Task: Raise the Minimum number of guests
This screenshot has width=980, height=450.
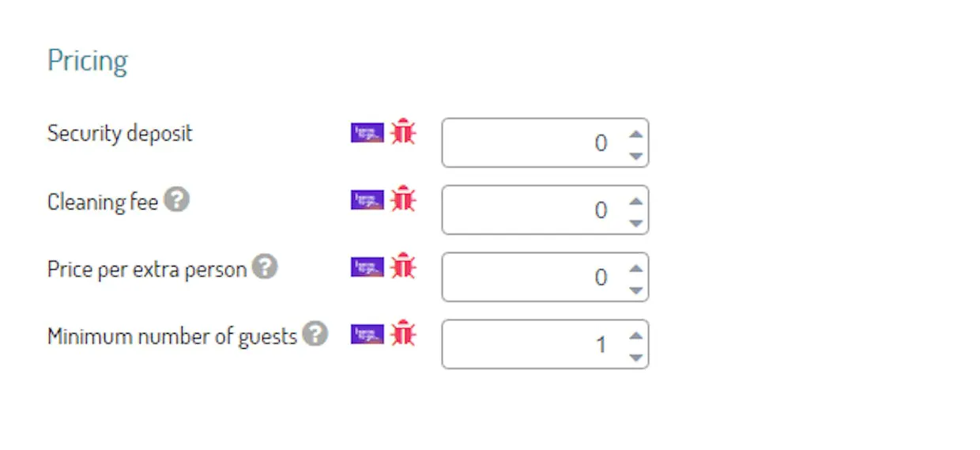Action: (x=635, y=335)
